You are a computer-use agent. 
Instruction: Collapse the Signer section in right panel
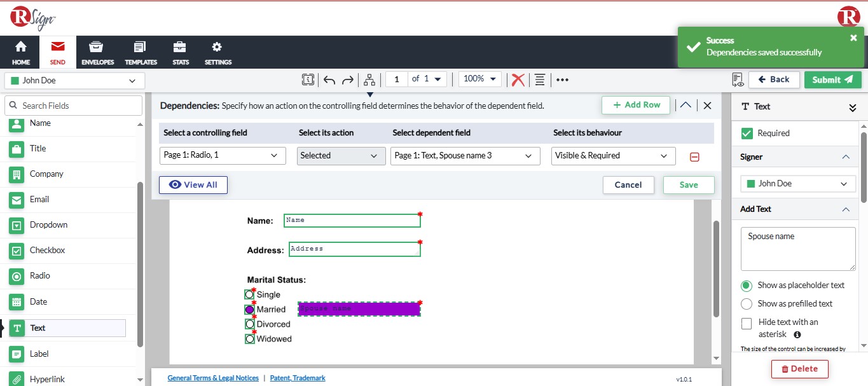tap(846, 156)
